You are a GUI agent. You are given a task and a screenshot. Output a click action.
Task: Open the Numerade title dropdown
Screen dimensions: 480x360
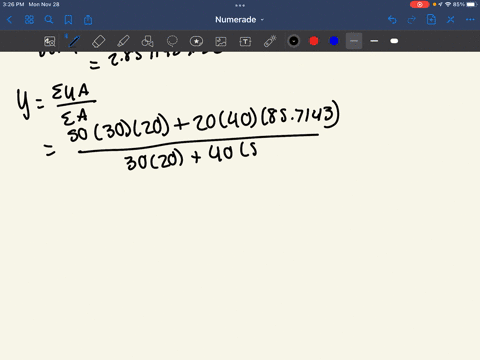[239, 20]
